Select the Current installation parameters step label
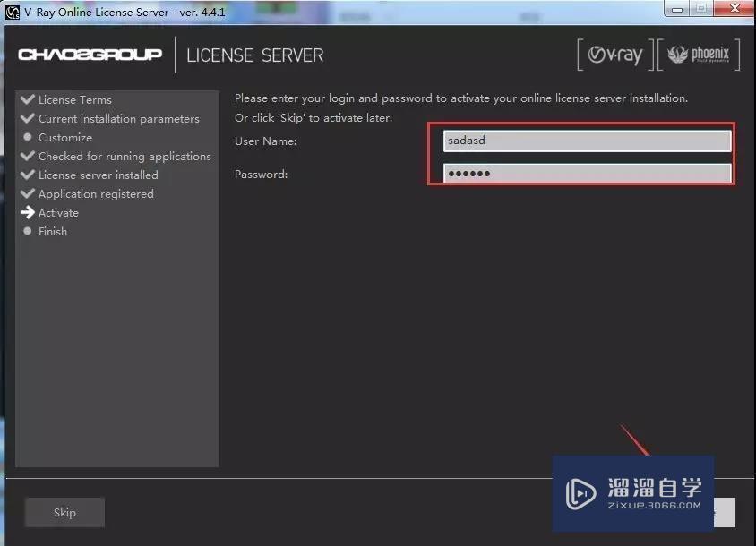 [119, 118]
